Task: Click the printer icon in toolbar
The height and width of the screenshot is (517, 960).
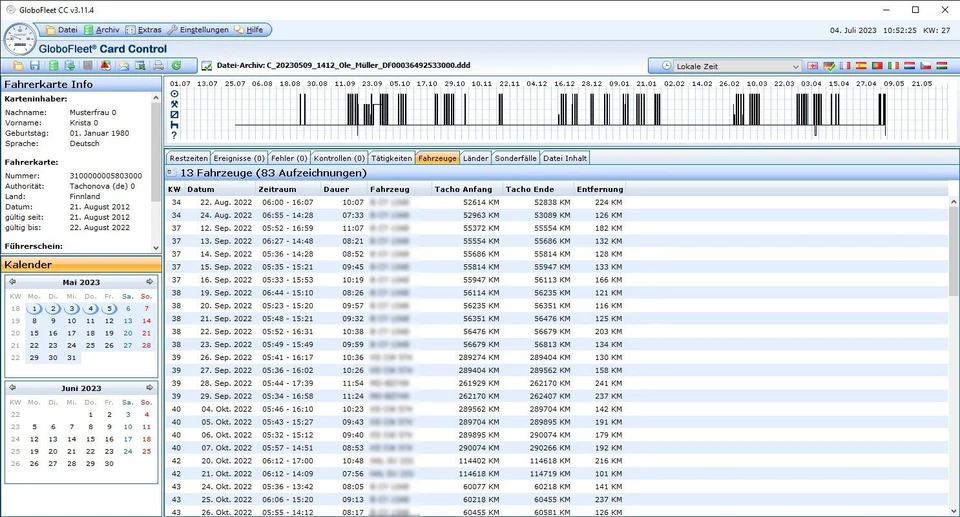Action: click(158, 66)
